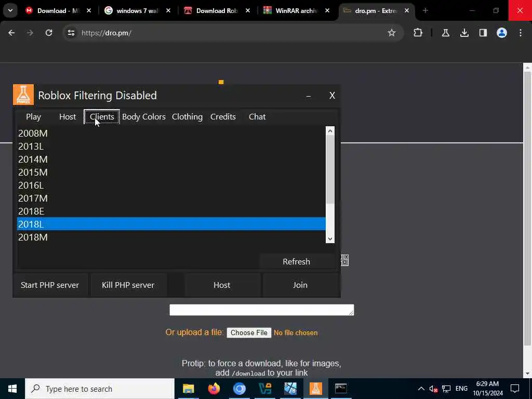The width and height of the screenshot is (532, 399).
Task: Select the 2016L client
Action: coord(171,185)
